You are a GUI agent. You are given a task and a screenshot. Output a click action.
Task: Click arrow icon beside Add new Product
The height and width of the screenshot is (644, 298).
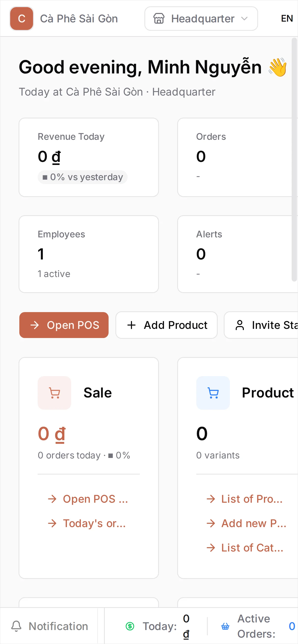click(x=211, y=524)
